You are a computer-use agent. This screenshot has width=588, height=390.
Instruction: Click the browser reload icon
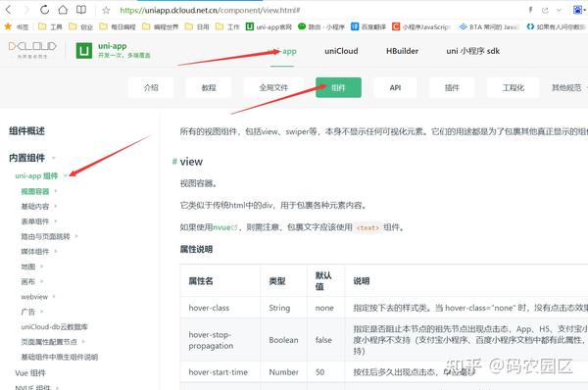coord(44,10)
